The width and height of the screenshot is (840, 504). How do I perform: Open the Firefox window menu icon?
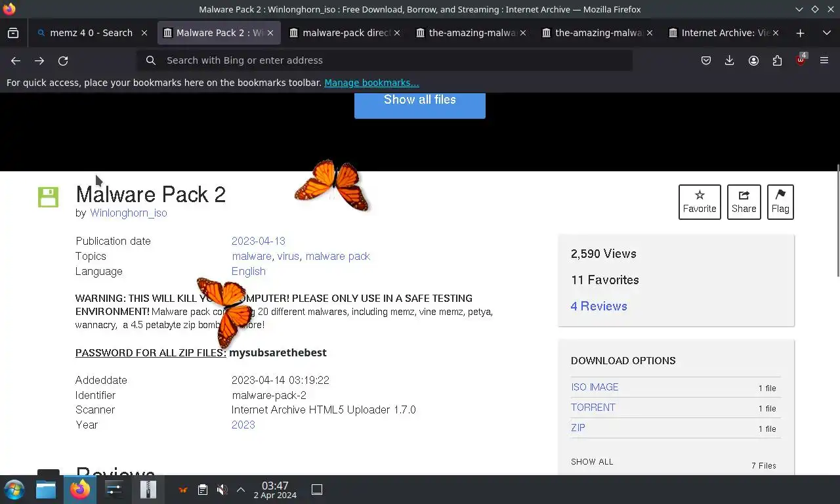coord(9,9)
